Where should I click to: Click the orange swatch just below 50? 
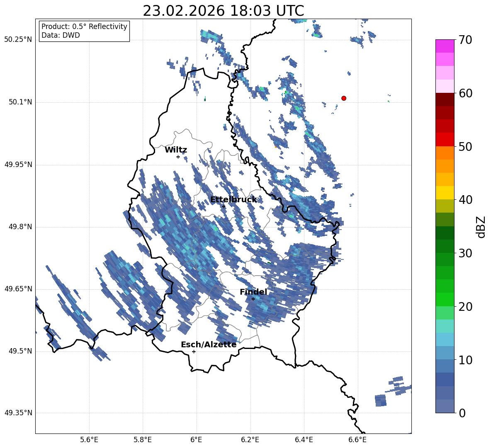445,153
